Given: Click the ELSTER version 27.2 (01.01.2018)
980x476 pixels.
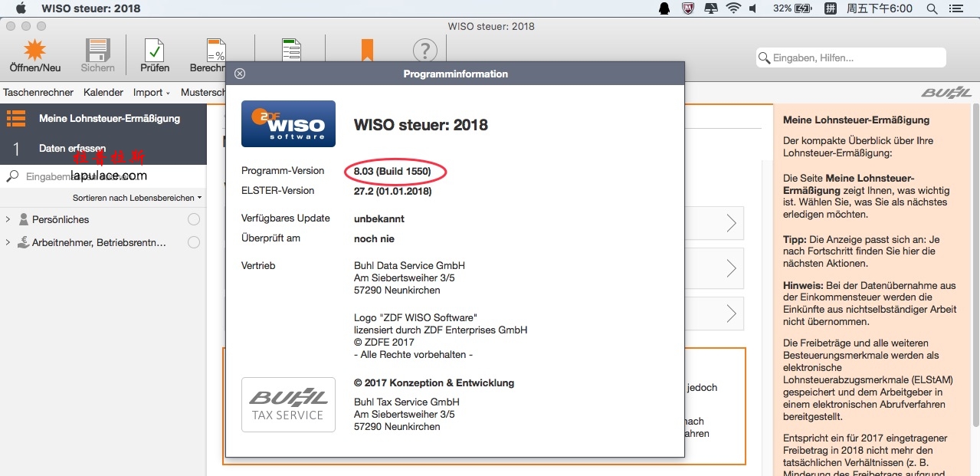Looking at the screenshot, I should click(x=392, y=191).
